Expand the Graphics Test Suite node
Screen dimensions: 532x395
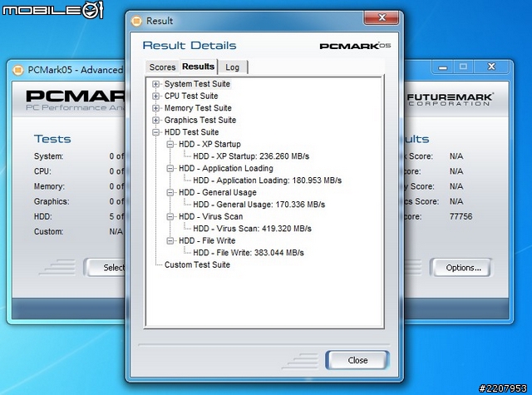tap(155, 120)
